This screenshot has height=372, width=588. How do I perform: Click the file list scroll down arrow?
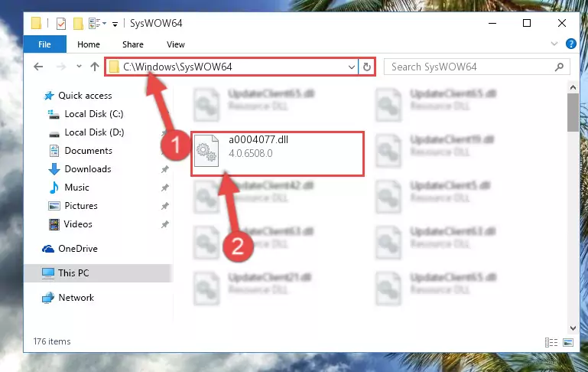(x=573, y=328)
